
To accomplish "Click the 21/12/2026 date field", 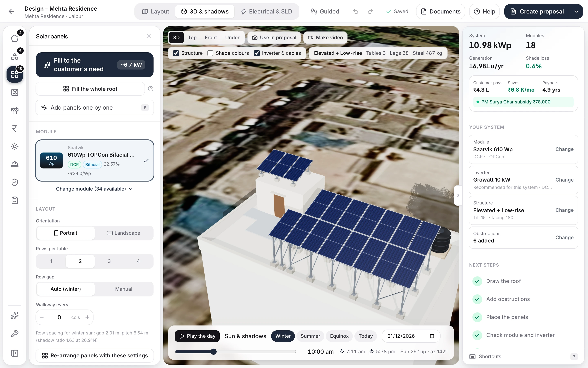I will (411, 336).
